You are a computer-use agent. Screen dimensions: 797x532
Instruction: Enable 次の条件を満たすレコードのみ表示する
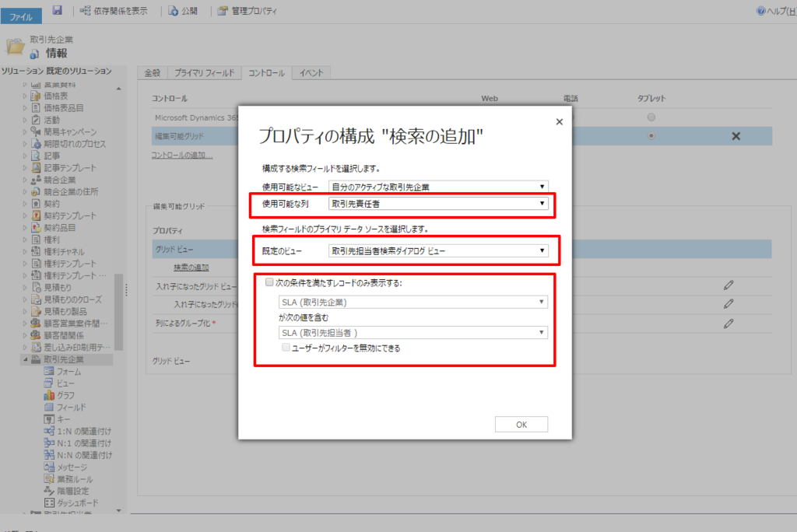(x=269, y=282)
